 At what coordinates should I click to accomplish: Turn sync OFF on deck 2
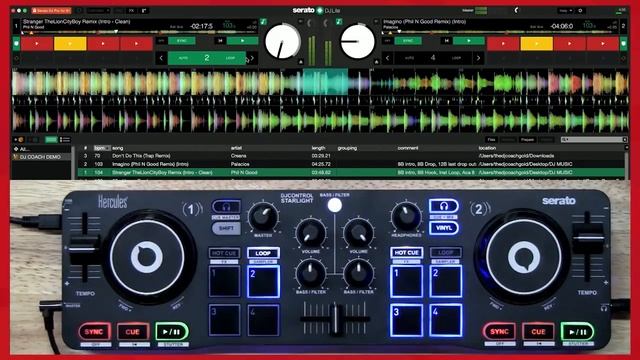click(387, 41)
